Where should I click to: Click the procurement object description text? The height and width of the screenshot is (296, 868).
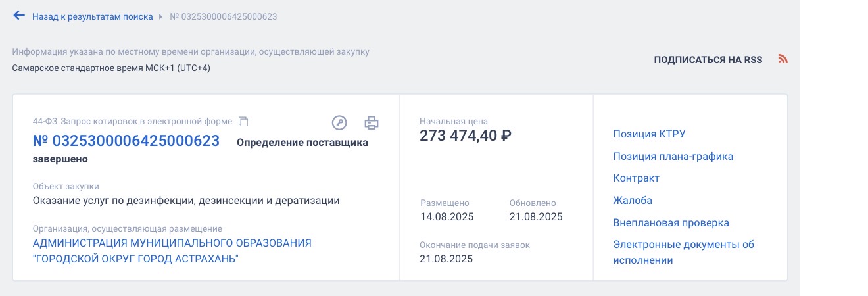[x=186, y=201]
